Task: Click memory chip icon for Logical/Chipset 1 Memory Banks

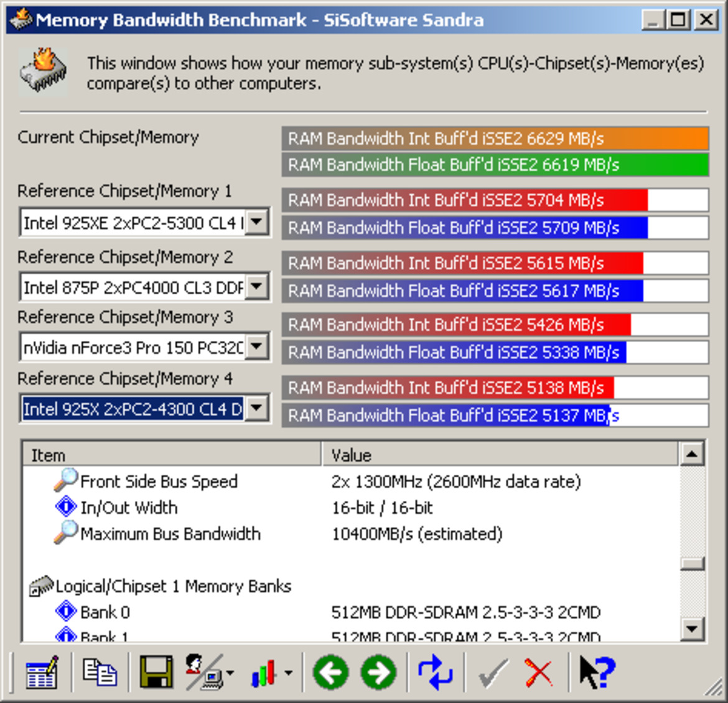Action: (41, 586)
